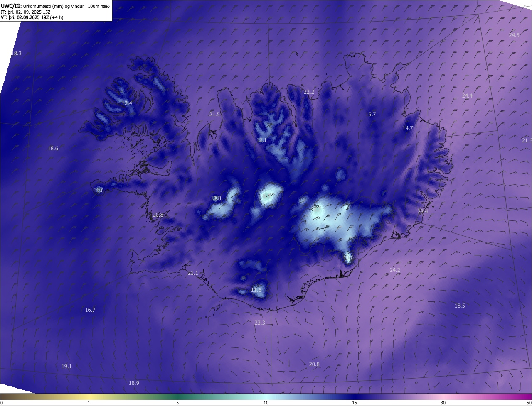532x406 pixels.
Task: Click the 18.5 value over the sea
Action: pyautogui.click(x=460, y=306)
